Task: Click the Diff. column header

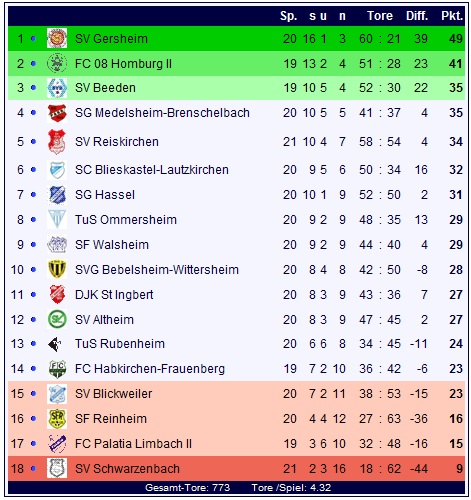Action: [x=417, y=16]
